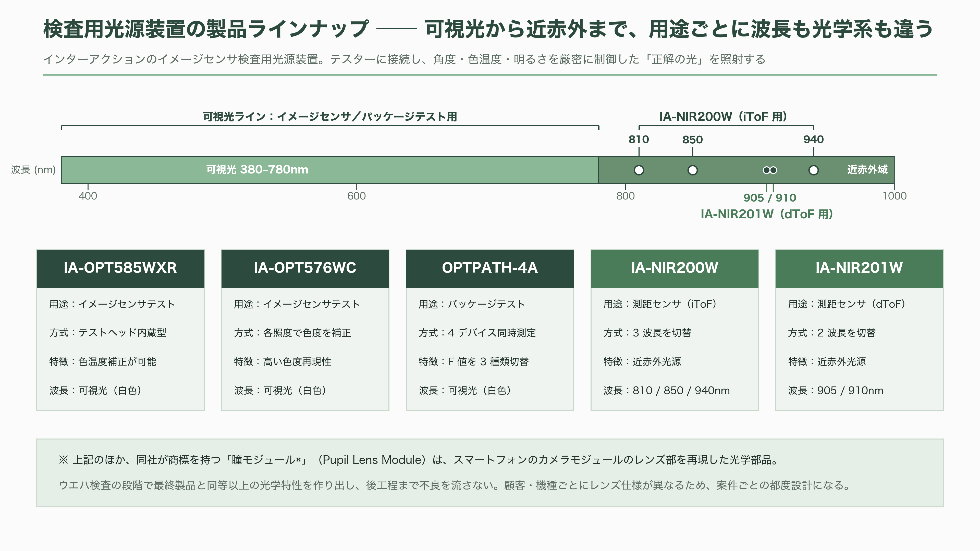Click the 方式：3 波長を切替 line
Image resolution: width=980 pixels, height=551 pixels.
coord(647,333)
